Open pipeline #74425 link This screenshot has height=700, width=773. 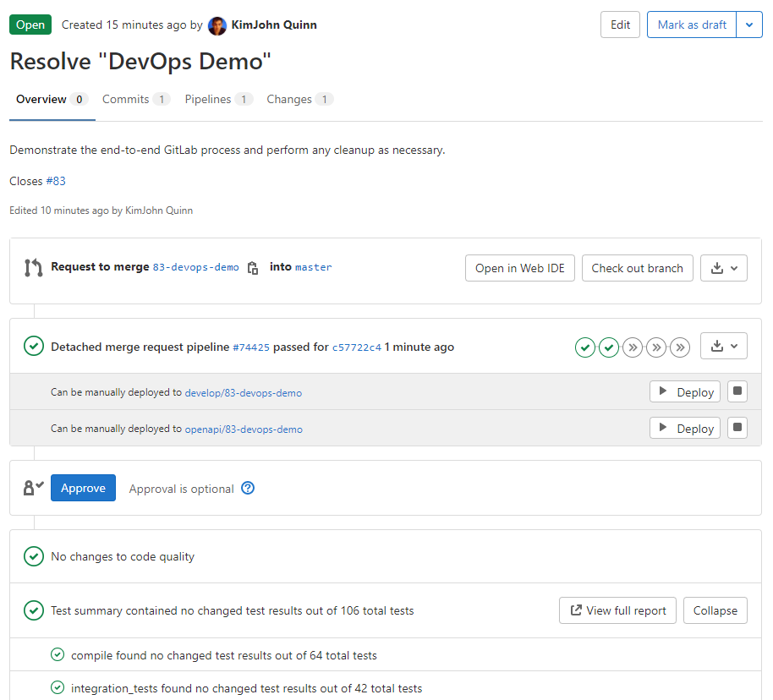[251, 347]
